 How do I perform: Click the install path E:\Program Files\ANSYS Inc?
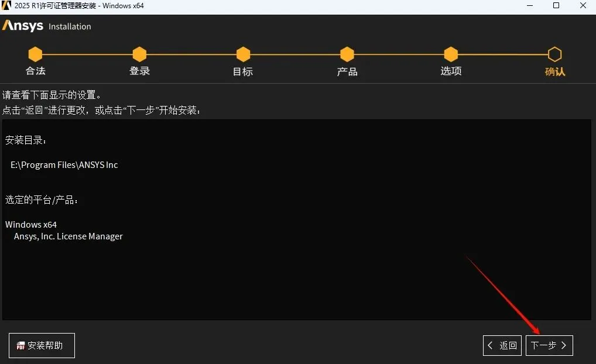click(64, 165)
